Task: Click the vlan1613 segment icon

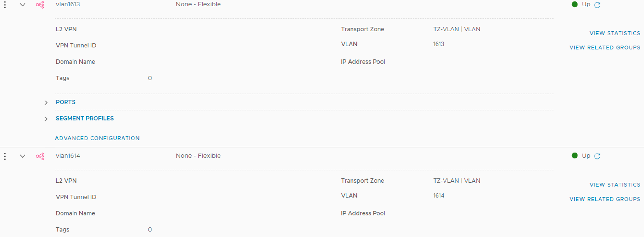Action: coord(40,5)
